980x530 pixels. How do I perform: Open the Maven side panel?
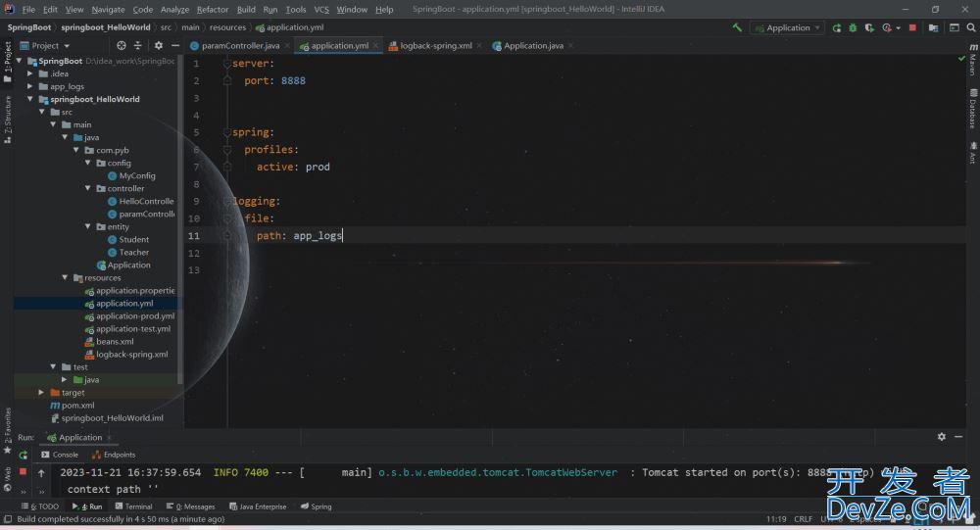click(x=973, y=60)
